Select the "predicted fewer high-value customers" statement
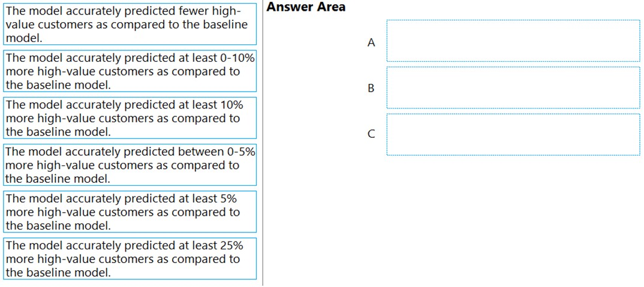 130,24
